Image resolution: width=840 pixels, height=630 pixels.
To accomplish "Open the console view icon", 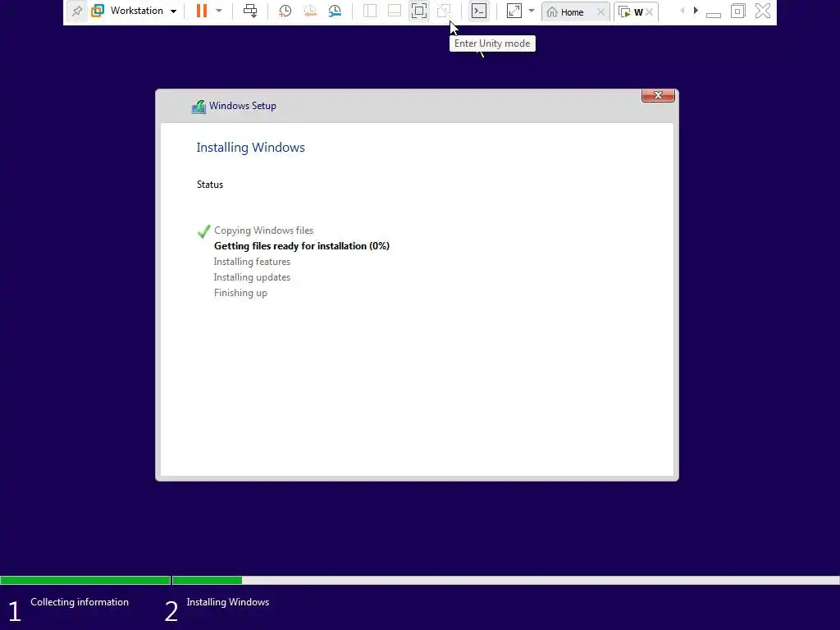I will coord(479,11).
